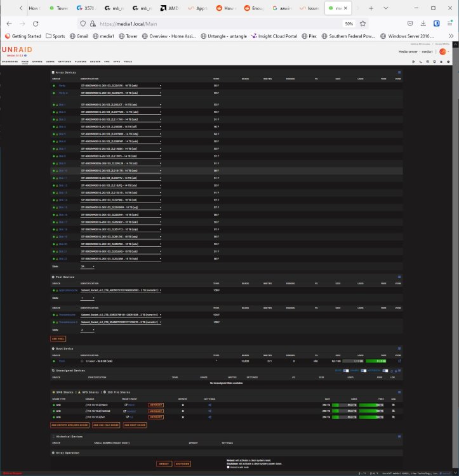
Task: Open the Docker menu item
Action: point(95,62)
